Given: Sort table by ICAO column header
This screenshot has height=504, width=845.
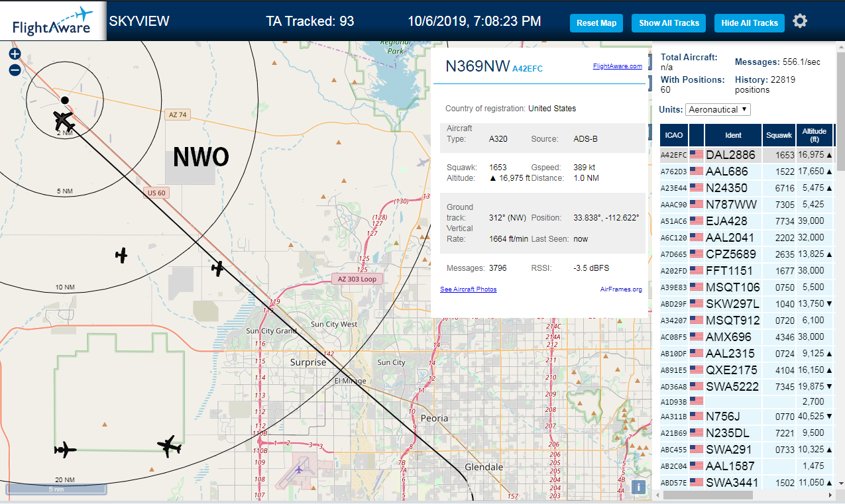Looking at the screenshot, I should (x=674, y=135).
